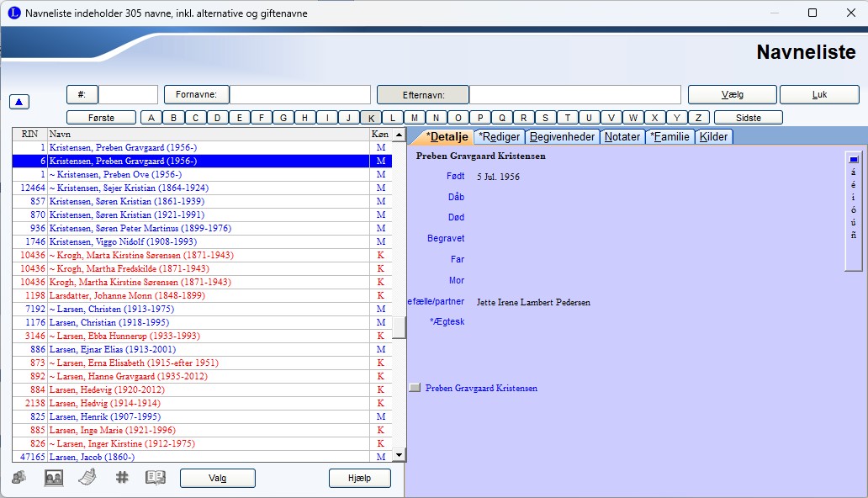Viewport: 868px width, 498px height.
Task: Switch to the Rediger tab
Action: [x=500, y=137]
